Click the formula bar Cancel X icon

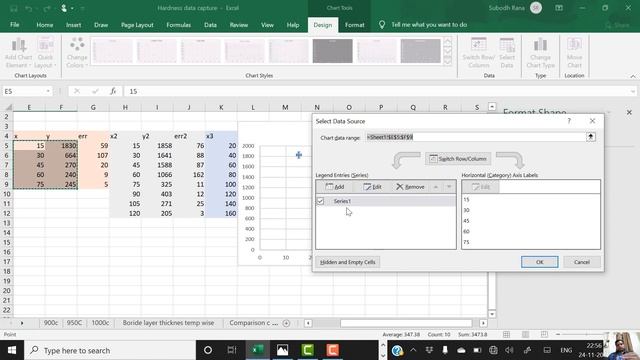click(x=77, y=91)
